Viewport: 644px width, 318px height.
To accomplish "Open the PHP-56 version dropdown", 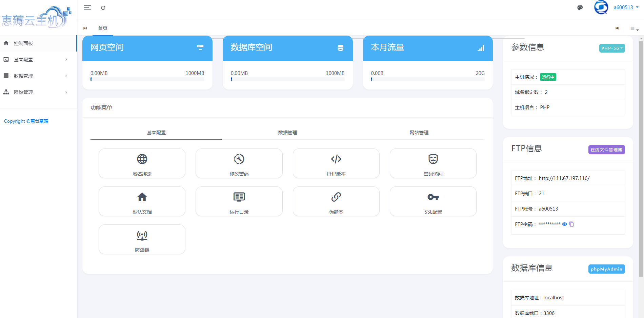I will 612,48.
